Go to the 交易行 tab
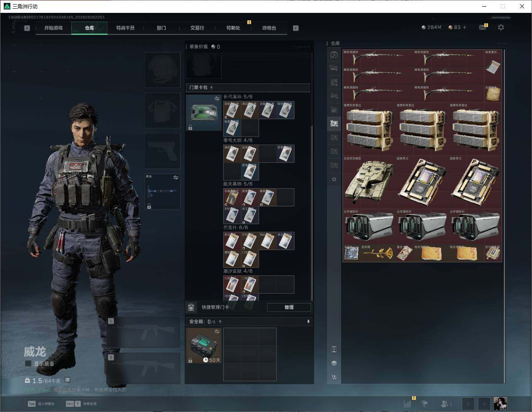Image resolution: width=532 pixels, height=412 pixels. click(197, 28)
